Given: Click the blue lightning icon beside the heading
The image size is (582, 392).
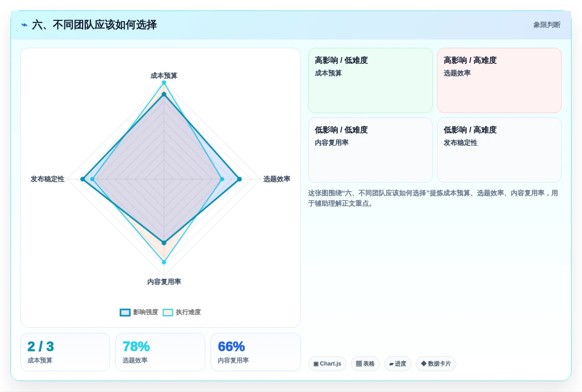Looking at the screenshot, I should [24, 25].
